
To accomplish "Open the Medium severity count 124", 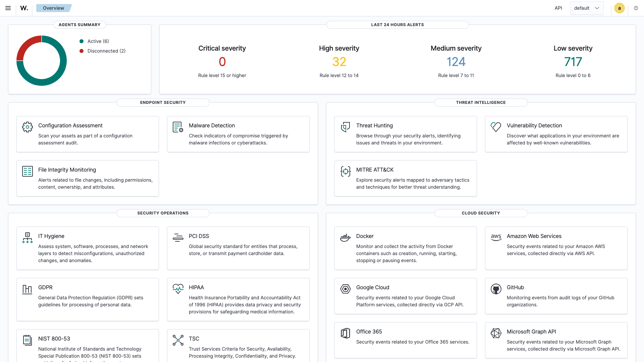I will click(456, 62).
